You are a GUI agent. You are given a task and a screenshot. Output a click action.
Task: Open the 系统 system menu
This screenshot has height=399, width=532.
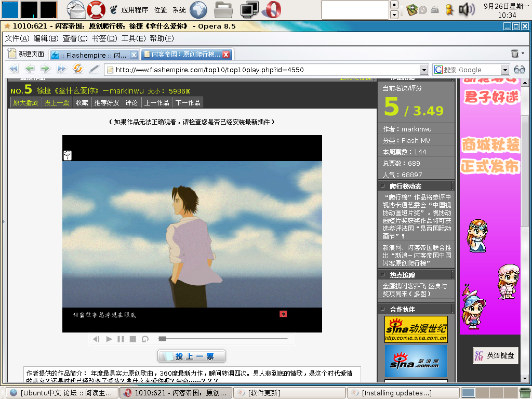[179, 10]
